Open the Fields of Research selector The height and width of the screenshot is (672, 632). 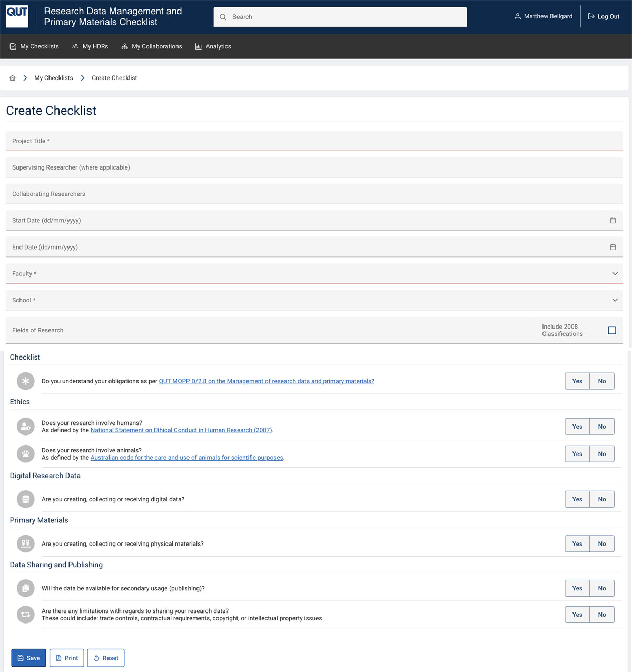pos(263,330)
